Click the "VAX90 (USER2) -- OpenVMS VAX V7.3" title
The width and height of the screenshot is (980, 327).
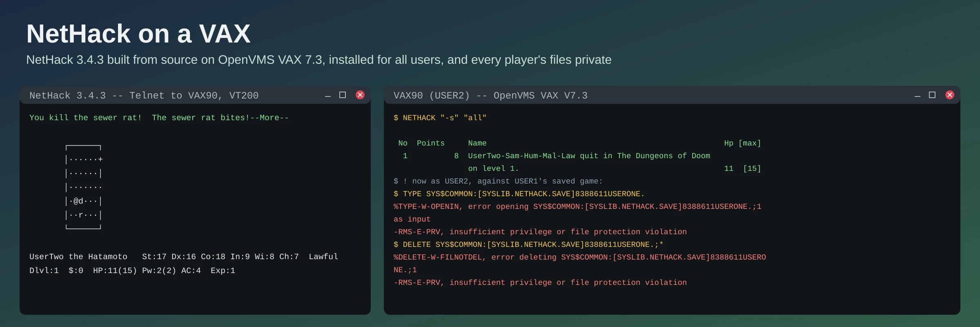[x=490, y=96]
